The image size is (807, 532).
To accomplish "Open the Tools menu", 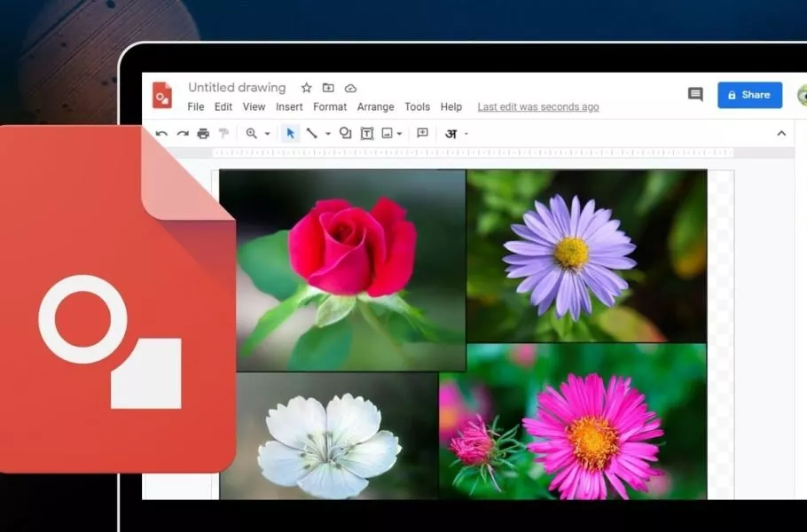I will click(x=417, y=106).
